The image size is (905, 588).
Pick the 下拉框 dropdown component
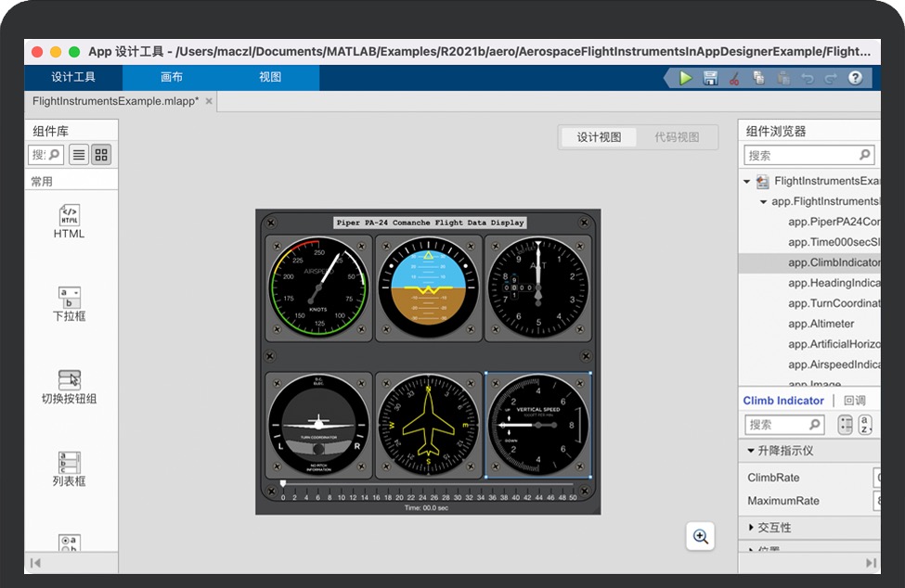pos(69,297)
